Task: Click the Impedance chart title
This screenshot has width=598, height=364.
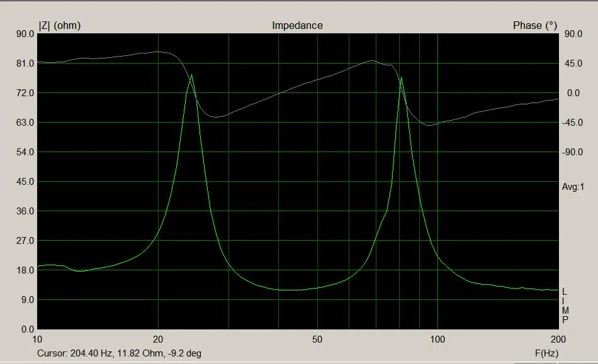Action: (x=296, y=26)
